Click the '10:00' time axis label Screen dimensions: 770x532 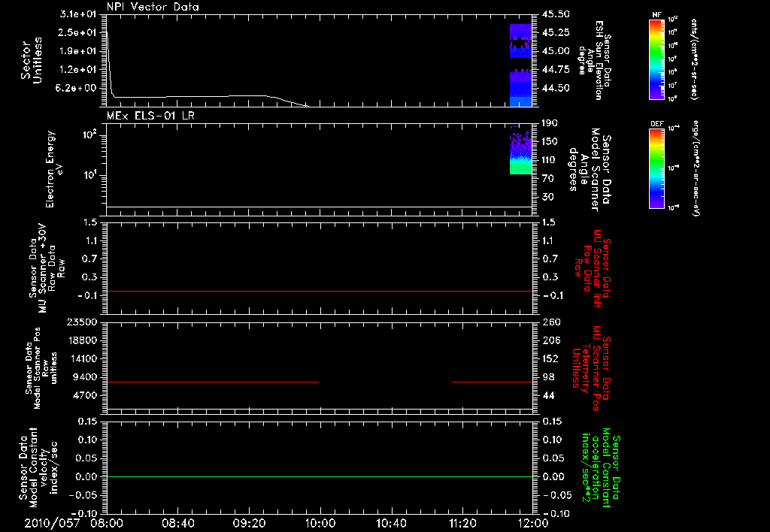(320, 523)
